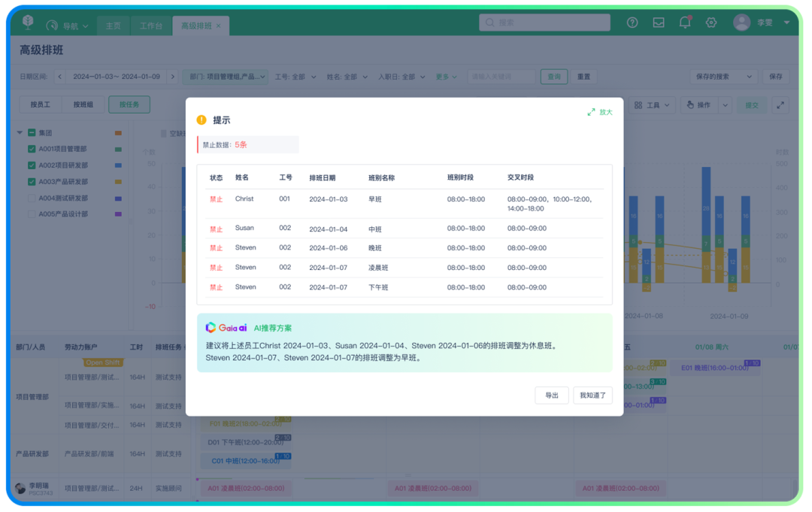
Task: Uncheck A002项目研发部 checkbox
Action: [x=32, y=165]
